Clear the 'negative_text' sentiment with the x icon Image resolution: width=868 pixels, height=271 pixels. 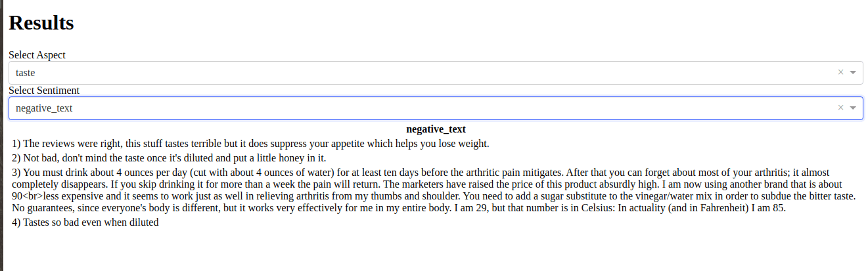coord(840,108)
